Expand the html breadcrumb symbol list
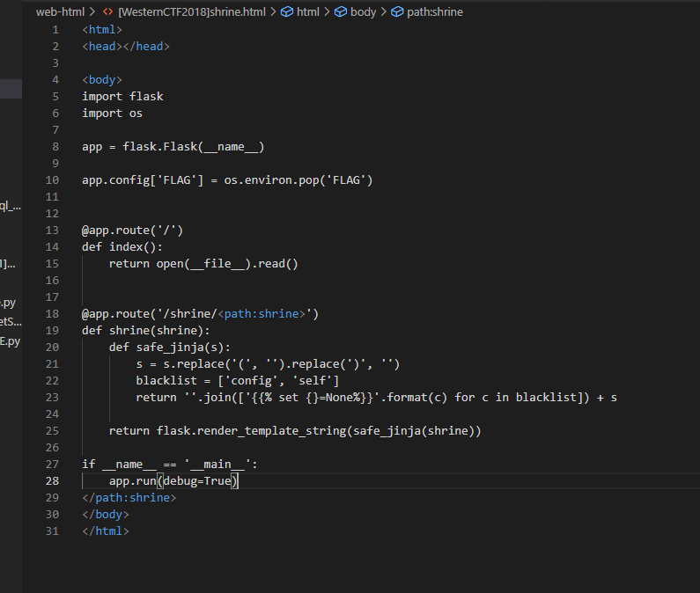The image size is (700, 593). [x=308, y=12]
